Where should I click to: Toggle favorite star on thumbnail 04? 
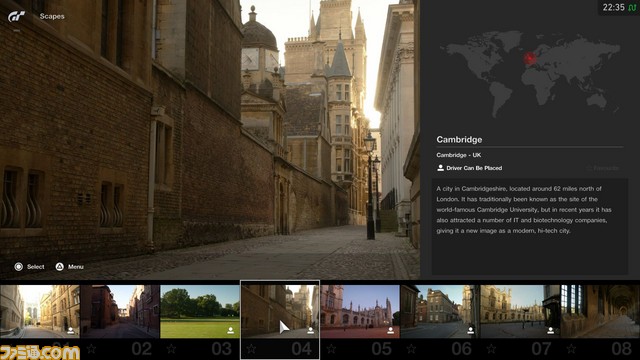tap(251, 349)
